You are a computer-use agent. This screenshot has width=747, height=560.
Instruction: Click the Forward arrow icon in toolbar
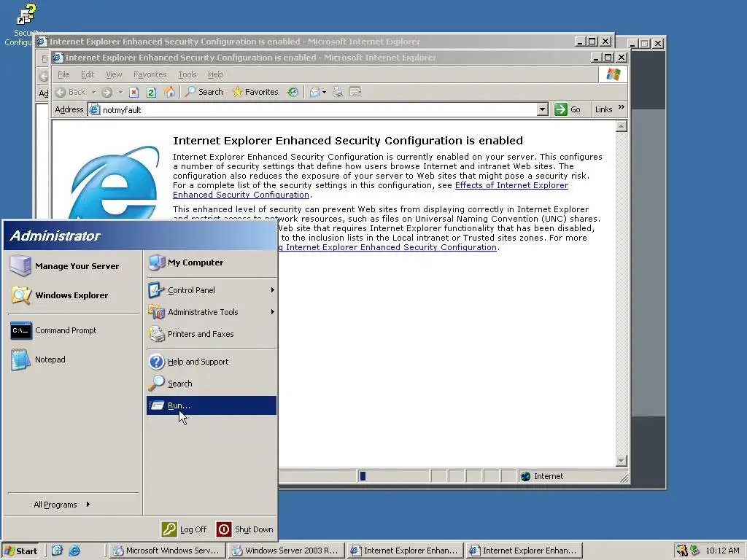click(107, 92)
